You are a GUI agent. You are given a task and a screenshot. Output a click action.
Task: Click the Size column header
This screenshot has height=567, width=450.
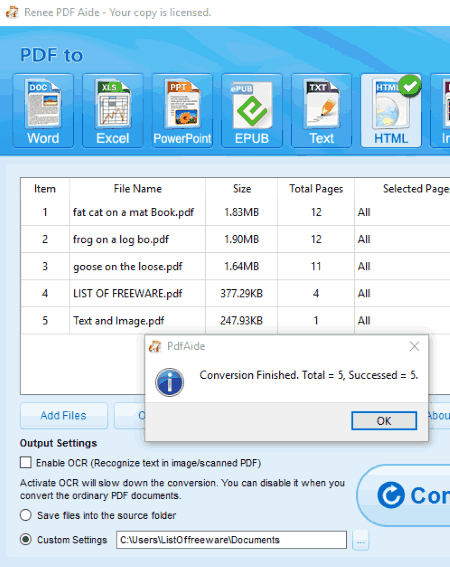tap(242, 189)
